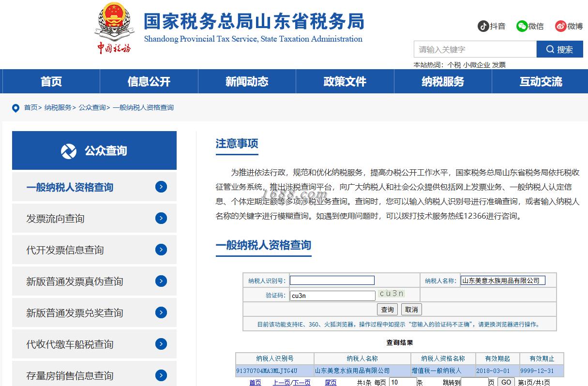Click the 国家税务总局山东省税务局 site title
This screenshot has height=386, width=588.
[x=254, y=21]
